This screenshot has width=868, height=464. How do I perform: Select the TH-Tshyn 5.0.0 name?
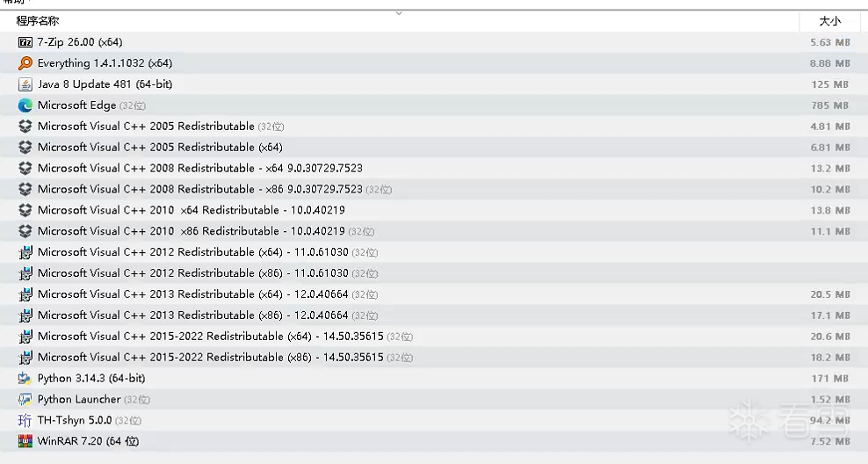click(x=75, y=420)
